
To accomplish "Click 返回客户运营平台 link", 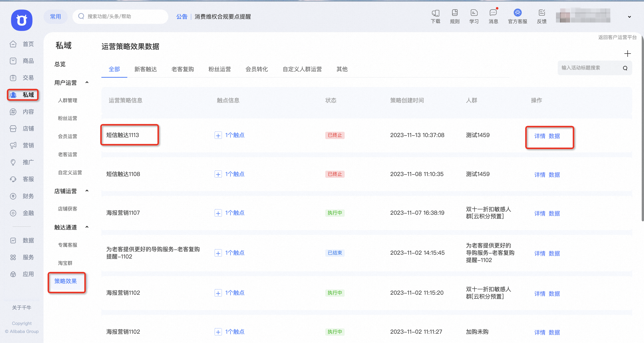I will [617, 37].
